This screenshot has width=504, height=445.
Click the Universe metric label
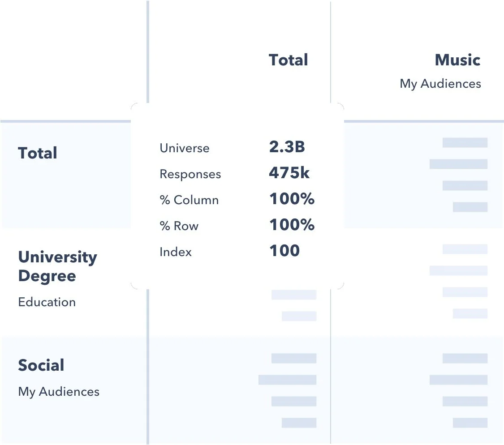(x=185, y=148)
